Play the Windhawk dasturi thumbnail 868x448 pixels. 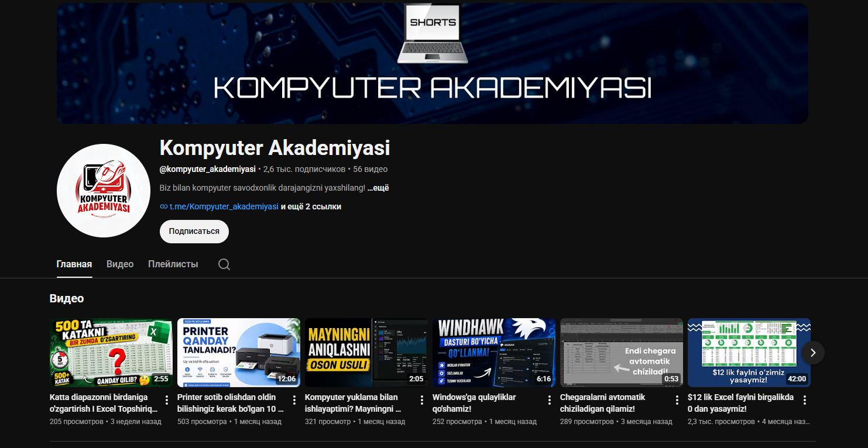click(x=494, y=353)
